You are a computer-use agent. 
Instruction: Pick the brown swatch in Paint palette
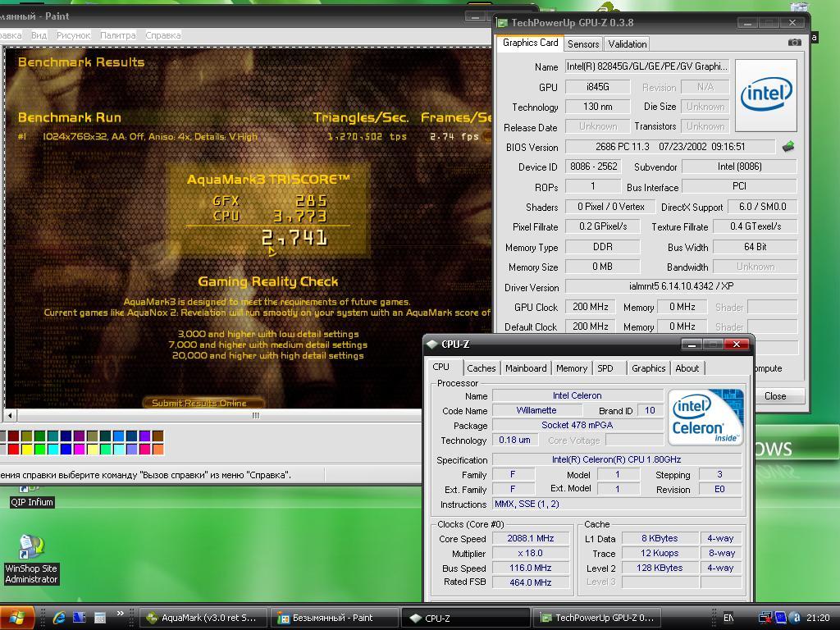tap(158, 436)
